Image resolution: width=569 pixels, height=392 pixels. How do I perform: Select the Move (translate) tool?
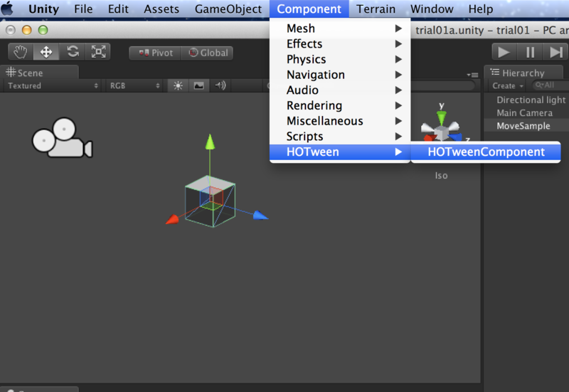[x=46, y=52]
